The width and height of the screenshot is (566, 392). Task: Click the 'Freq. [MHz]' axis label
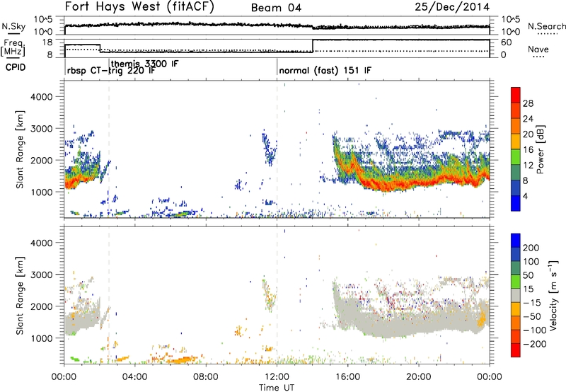click(x=13, y=47)
